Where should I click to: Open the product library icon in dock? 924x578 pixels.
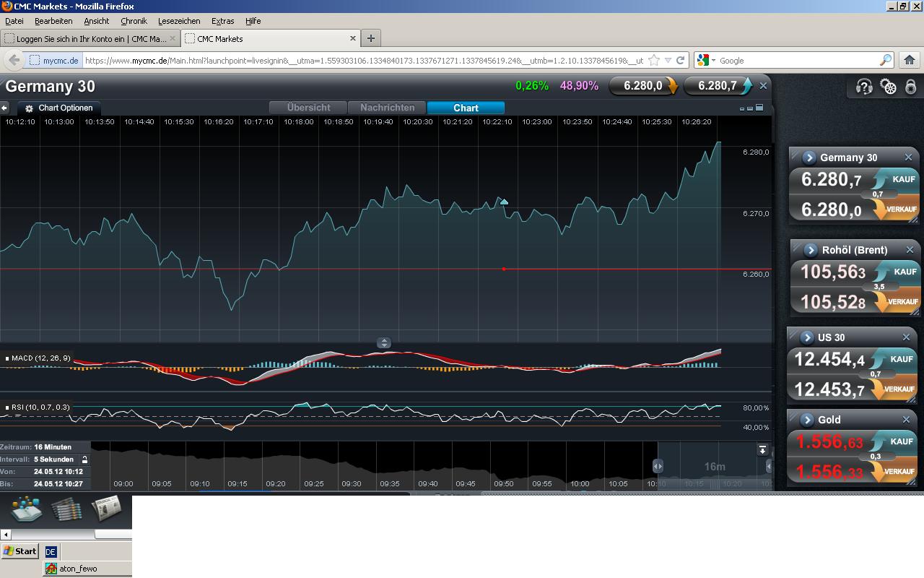[26, 509]
